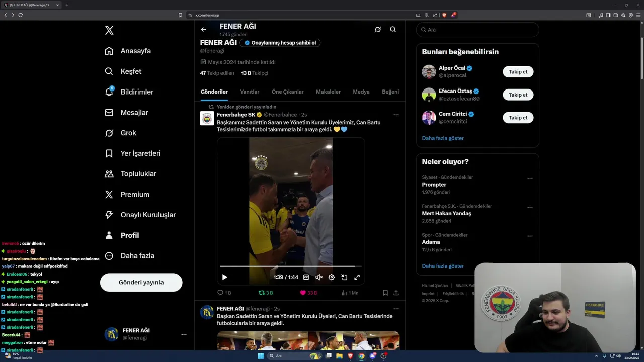Open Onaylı Kuruluşlar page

(x=140, y=215)
